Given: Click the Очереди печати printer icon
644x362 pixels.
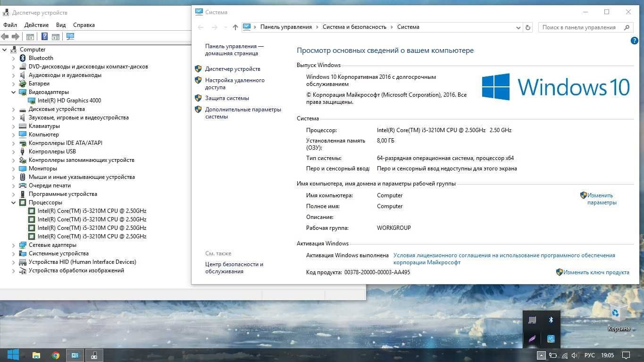Looking at the screenshot, I should [x=23, y=185].
